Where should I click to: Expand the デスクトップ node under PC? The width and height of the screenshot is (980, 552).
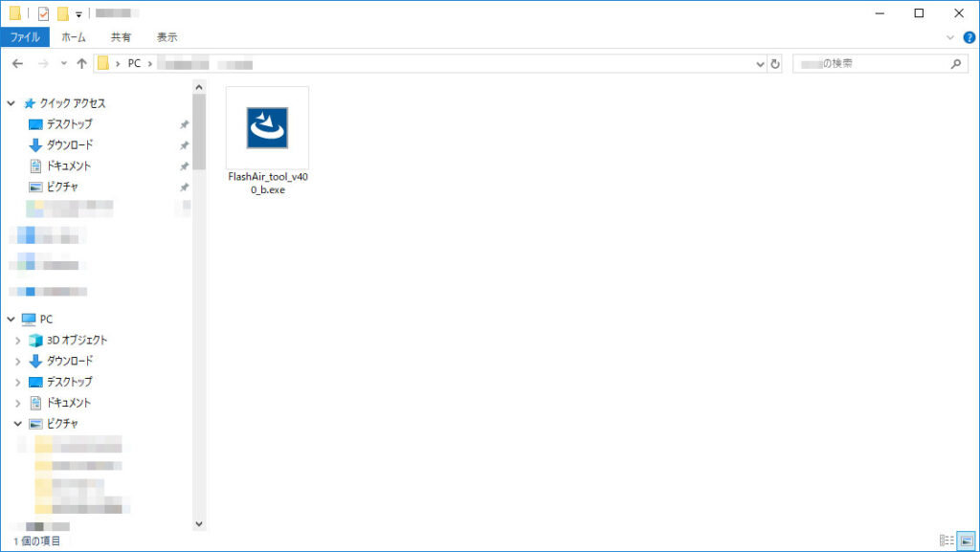(x=18, y=382)
